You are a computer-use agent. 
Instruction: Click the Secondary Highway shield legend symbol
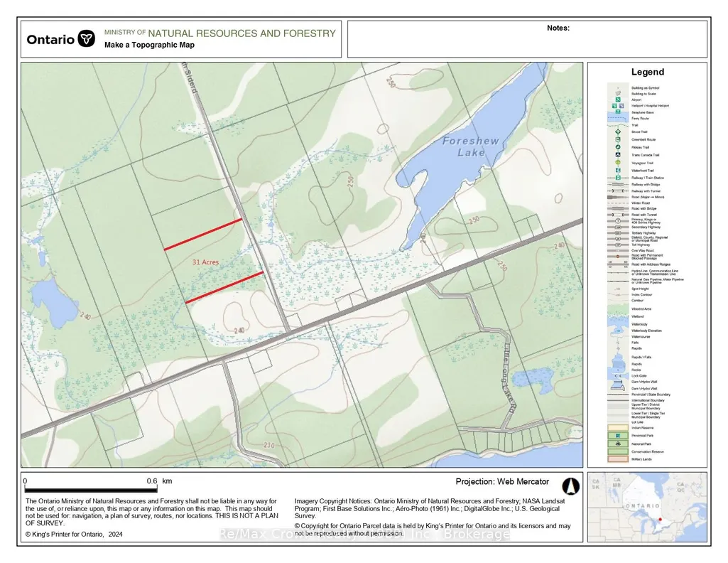click(x=618, y=227)
